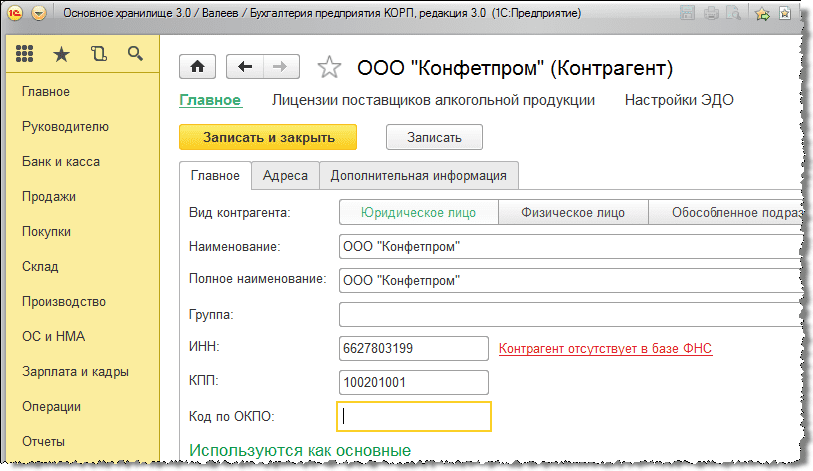Viewport: 813px width, 471px height.
Task: Select Юридическое лицо contractor type
Action: click(418, 212)
